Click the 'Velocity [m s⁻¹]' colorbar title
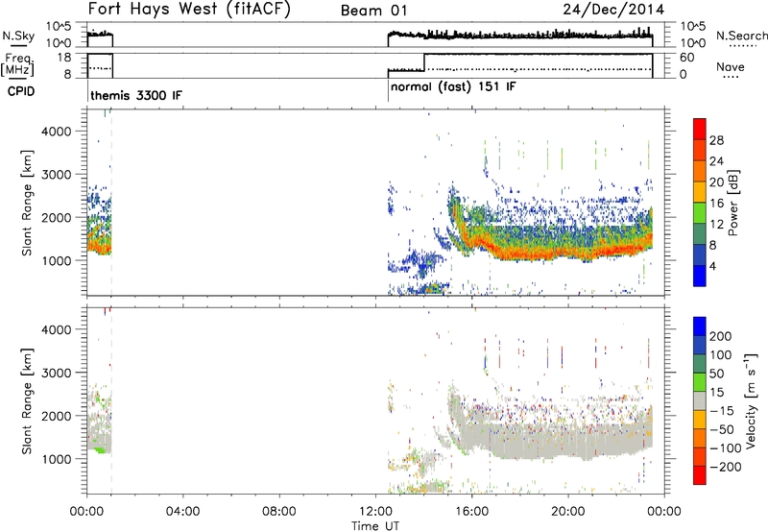 click(x=751, y=400)
